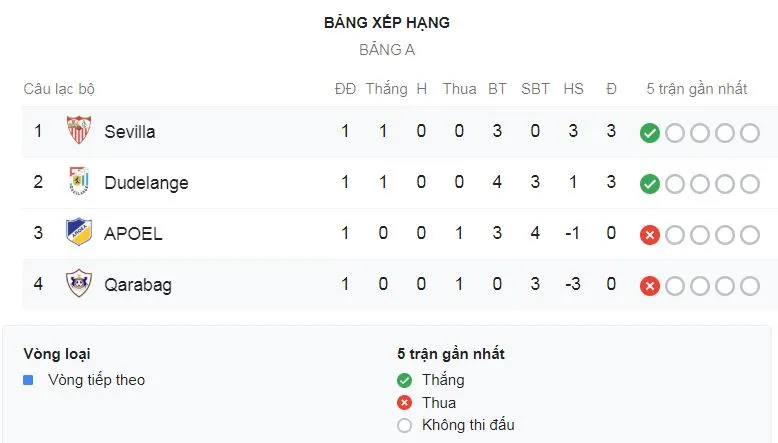Click the Qarabag club crest icon
Image resolution: width=778 pixels, height=443 pixels.
pyautogui.click(x=78, y=284)
